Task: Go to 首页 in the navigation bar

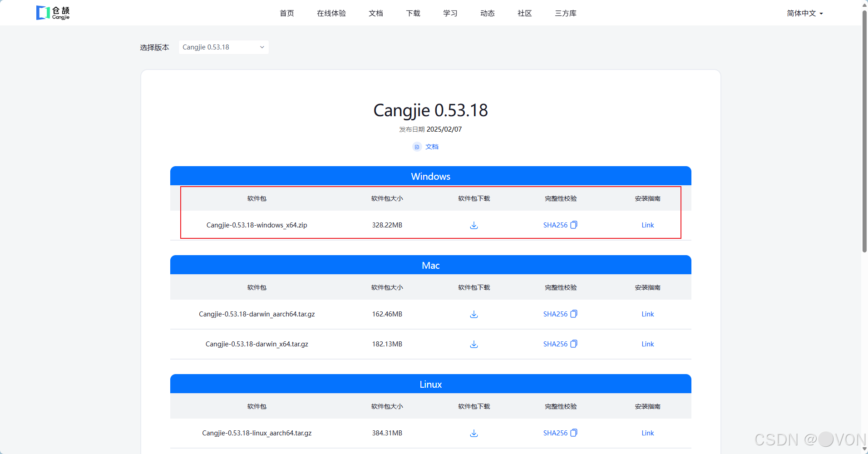Action: tap(287, 13)
